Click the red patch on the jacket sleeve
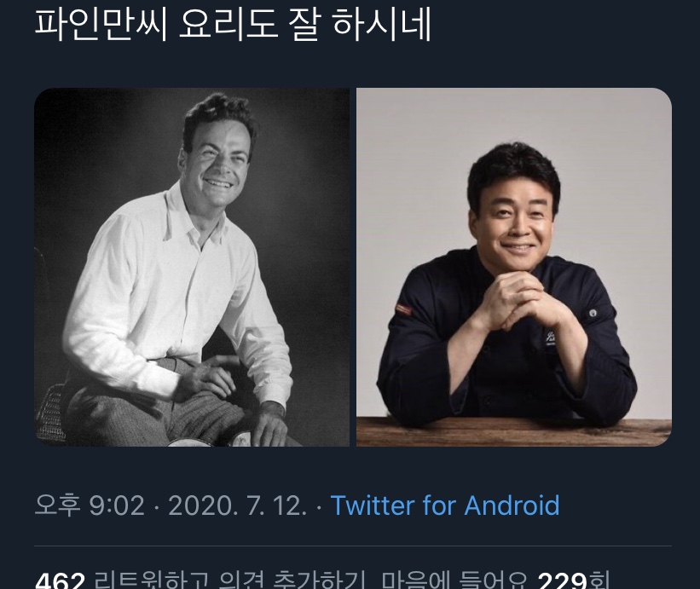Screen dimensions: 700x589 click(x=403, y=309)
